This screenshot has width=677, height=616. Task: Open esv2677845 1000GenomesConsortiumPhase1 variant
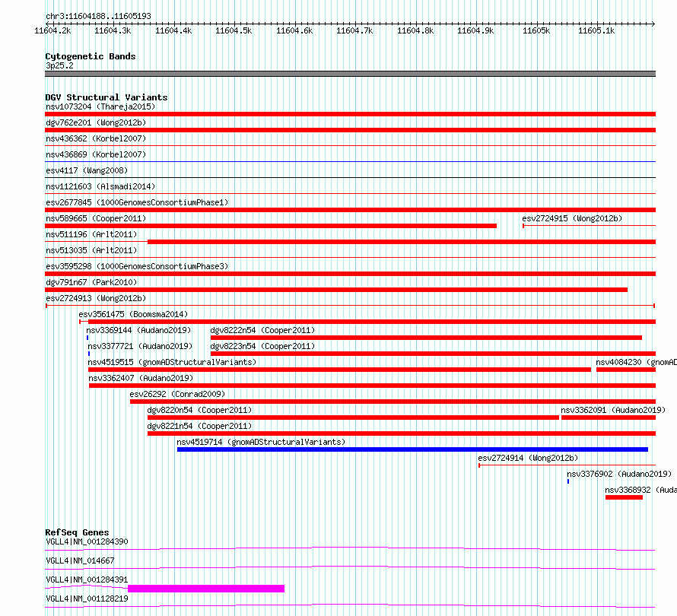(x=137, y=202)
